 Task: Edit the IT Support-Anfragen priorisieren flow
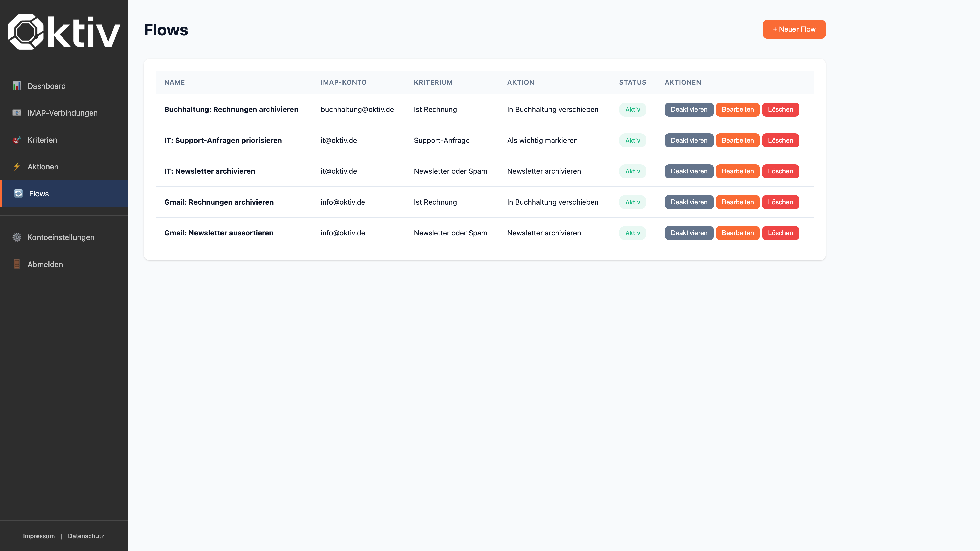point(737,140)
